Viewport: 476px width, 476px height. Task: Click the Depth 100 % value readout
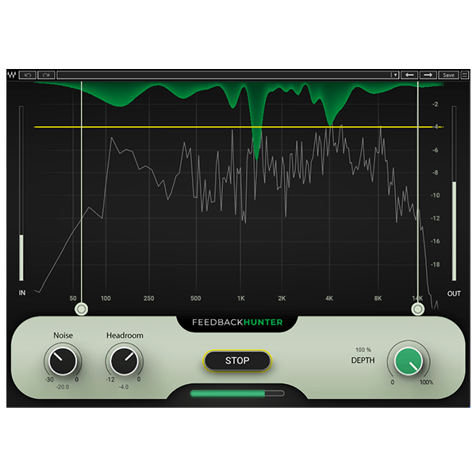pyautogui.click(x=363, y=350)
